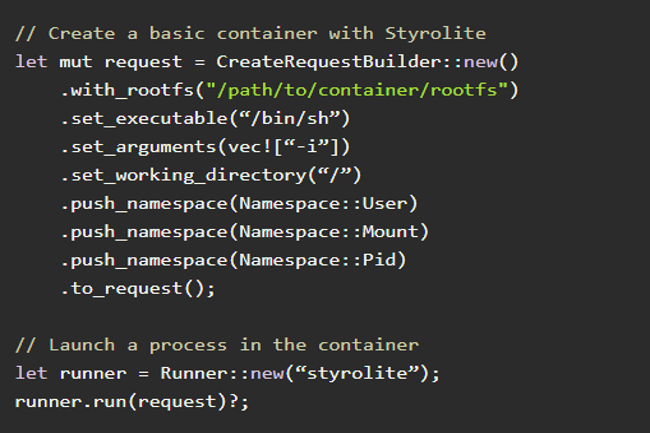The width and height of the screenshot is (650, 433).
Task: Click the with_rootfs method call
Action: tap(116, 90)
